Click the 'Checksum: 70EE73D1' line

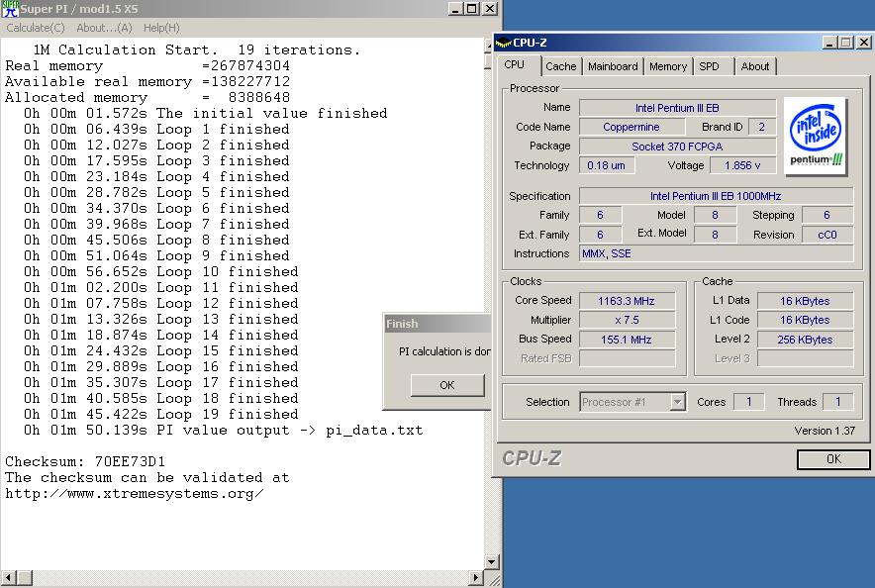[x=85, y=462]
